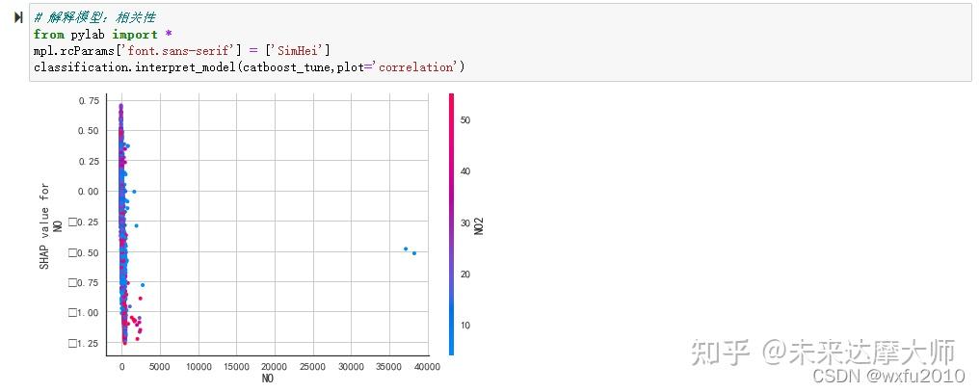Click the NO2 colorbar label

click(479, 224)
